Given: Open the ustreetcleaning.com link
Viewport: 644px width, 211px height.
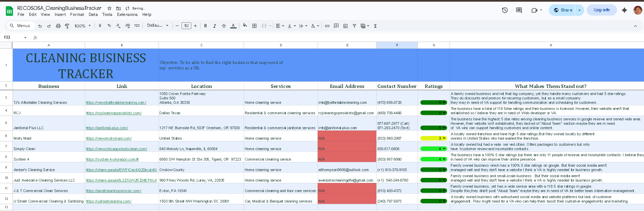Looking at the screenshot, I should (x=108, y=201).
